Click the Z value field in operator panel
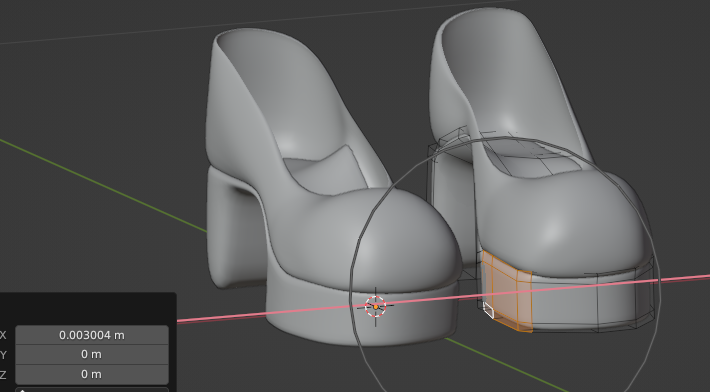Viewport: 710px width, 392px height. (x=92, y=374)
